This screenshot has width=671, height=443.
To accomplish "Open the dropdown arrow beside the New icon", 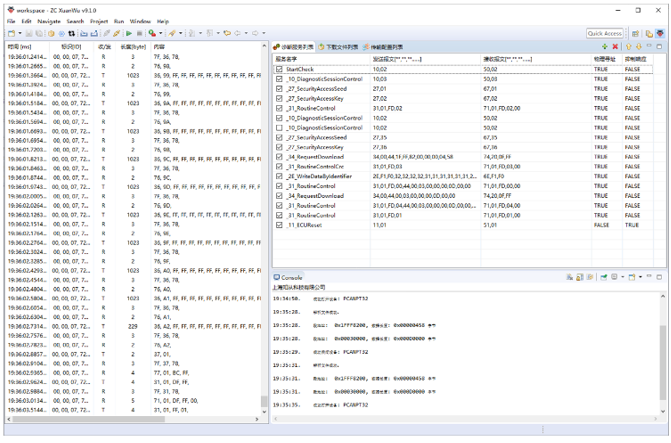I will pyautogui.click(x=20, y=33).
